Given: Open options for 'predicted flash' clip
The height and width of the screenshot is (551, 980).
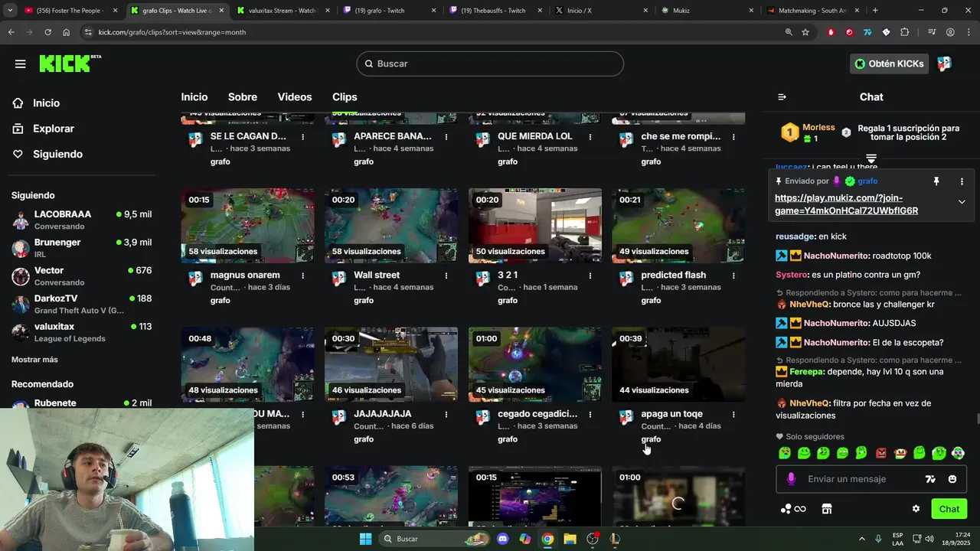Looking at the screenshot, I should click(x=733, y=275).
